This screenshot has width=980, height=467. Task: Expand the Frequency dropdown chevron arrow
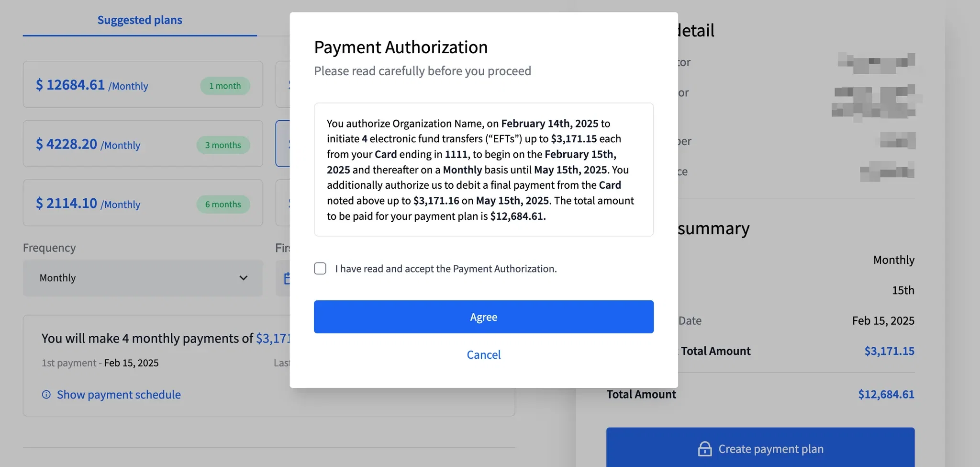[243, 278]
